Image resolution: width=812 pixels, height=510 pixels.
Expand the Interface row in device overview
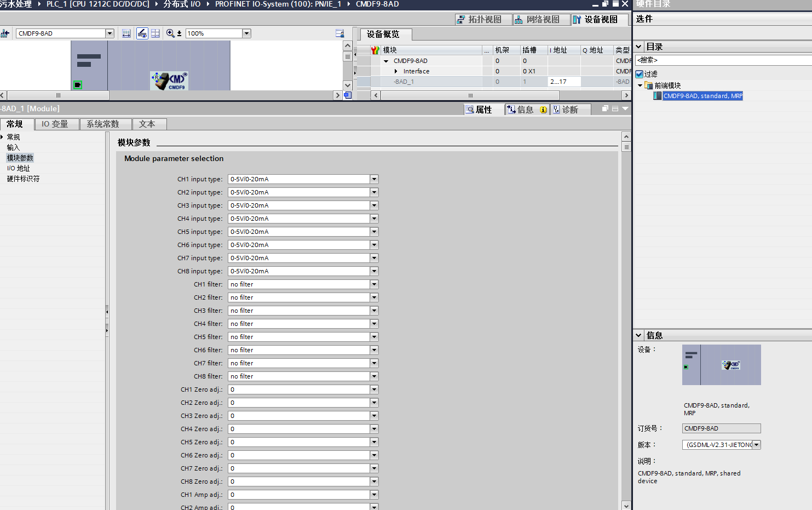396,71
